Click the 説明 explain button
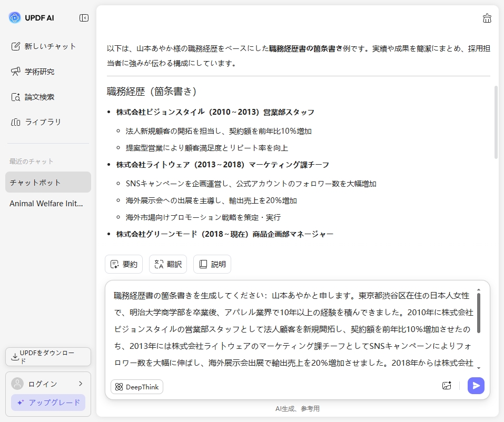 pos(212,264)
